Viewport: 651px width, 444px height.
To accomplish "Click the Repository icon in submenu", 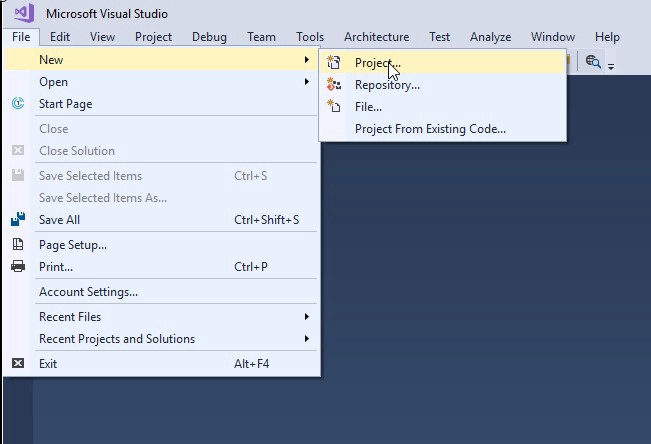I will (334, 84).
